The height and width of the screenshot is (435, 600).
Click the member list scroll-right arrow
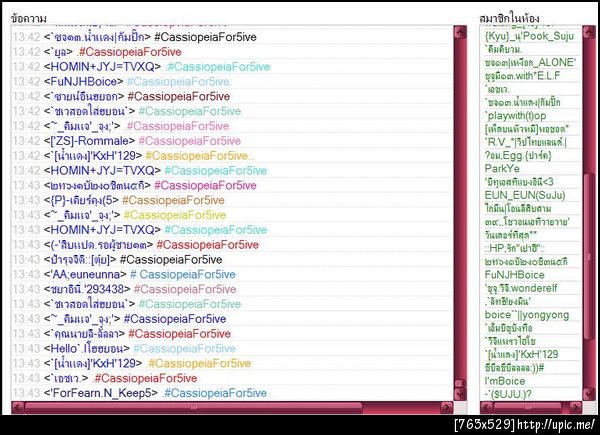(x=576, y=408)
